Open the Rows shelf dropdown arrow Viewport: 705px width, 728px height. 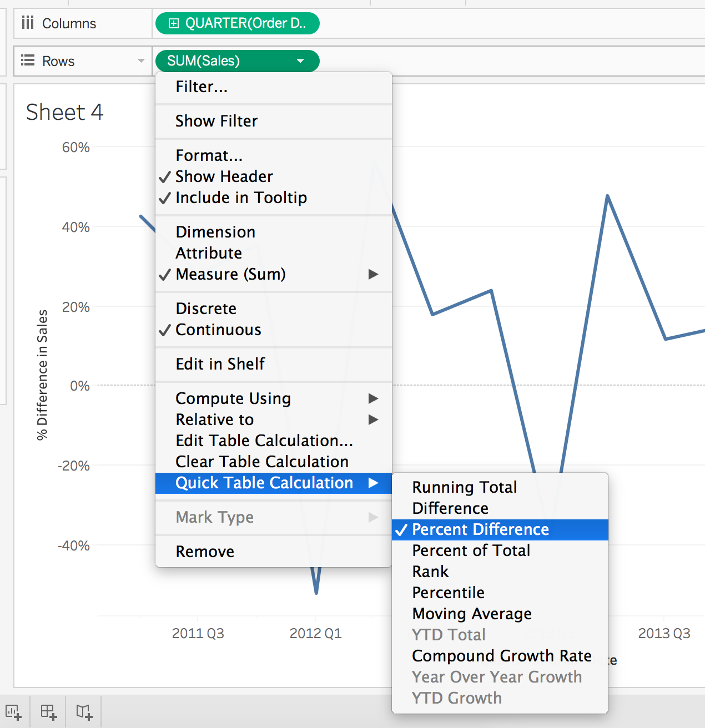tap(141, 61)
